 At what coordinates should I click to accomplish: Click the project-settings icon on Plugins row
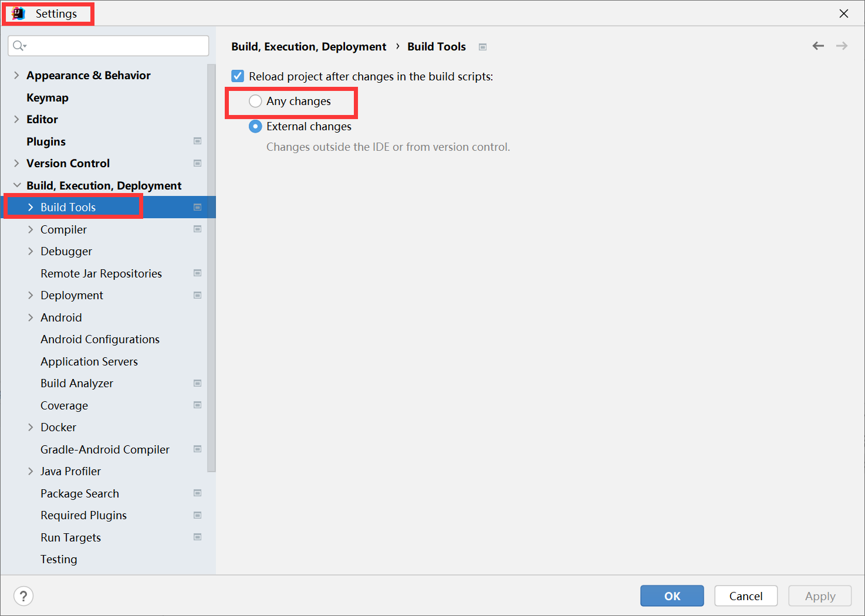[x=198, y=141]
